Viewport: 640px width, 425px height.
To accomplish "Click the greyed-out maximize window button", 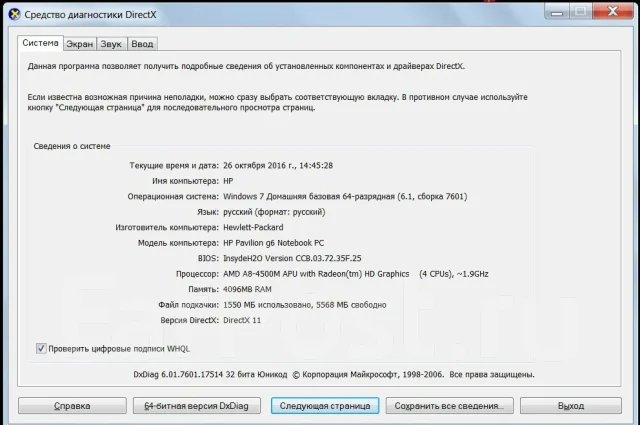I will point(580,12).
